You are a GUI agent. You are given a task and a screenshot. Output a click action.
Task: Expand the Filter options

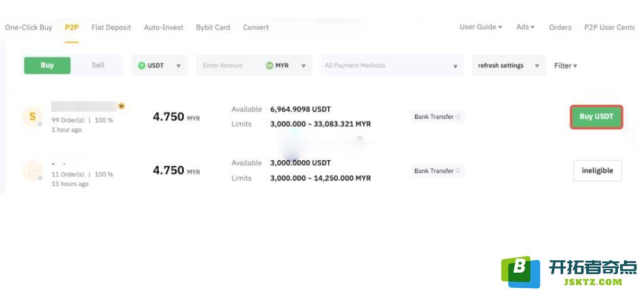(x=566, y=66)
